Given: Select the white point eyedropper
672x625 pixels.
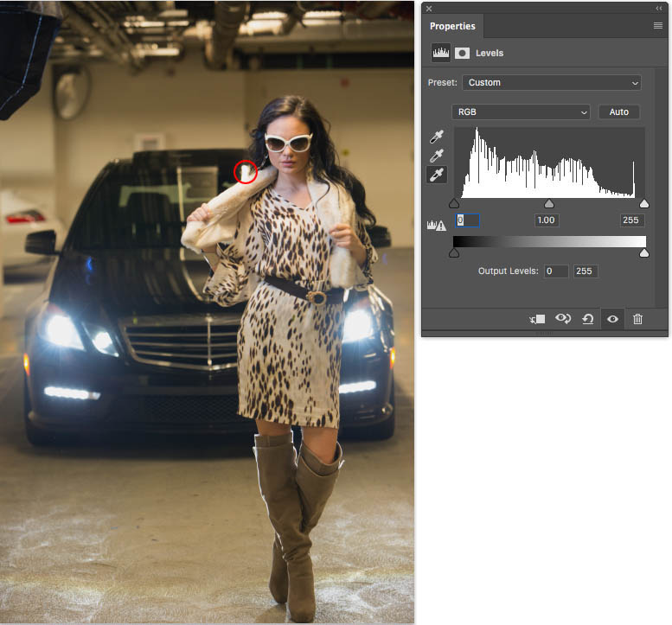Looking at the screenshot, I should 436,175.
